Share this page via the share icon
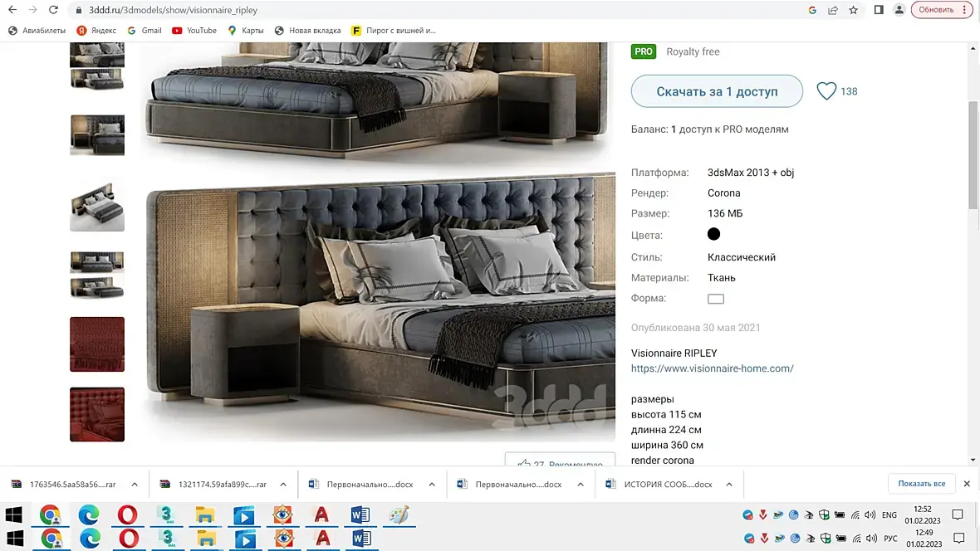980x551 pixels. tap(833, 10)
